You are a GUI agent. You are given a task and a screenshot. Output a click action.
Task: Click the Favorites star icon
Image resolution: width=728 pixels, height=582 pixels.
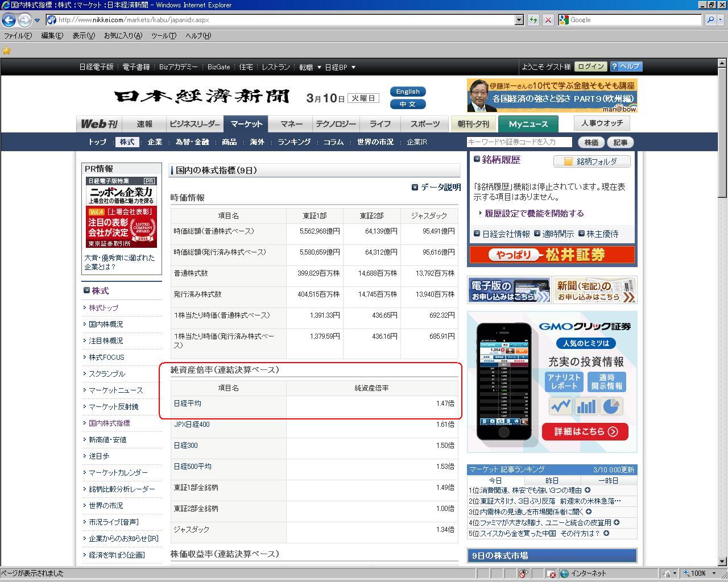click(x=7, y=51)
